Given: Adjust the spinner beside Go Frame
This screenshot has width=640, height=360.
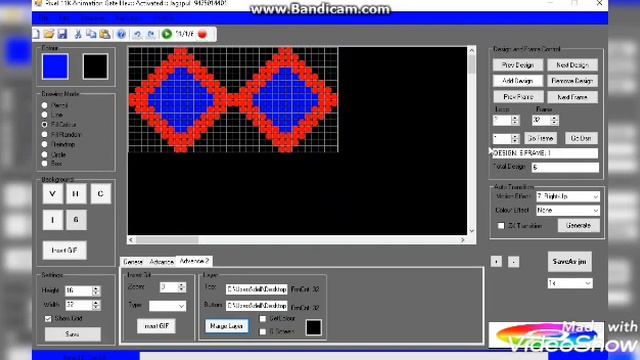Looking at the screenshot, I should coord(515,139).
